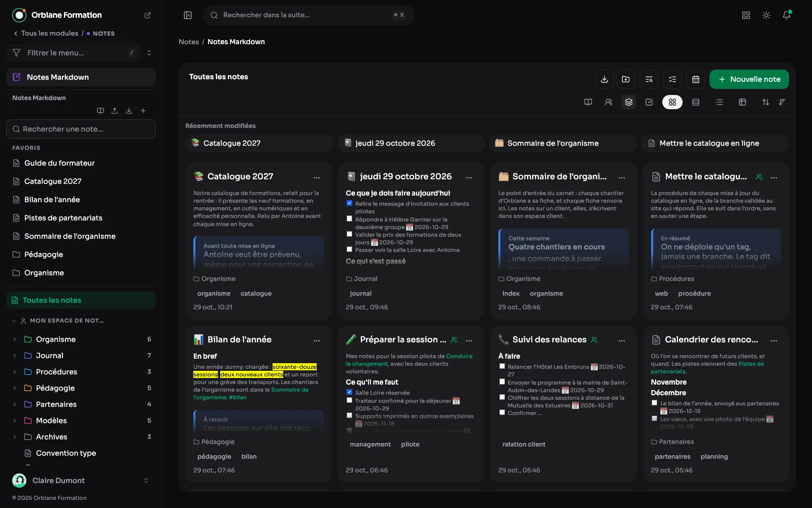Click the import download icon beside the new-folder button

604,79
